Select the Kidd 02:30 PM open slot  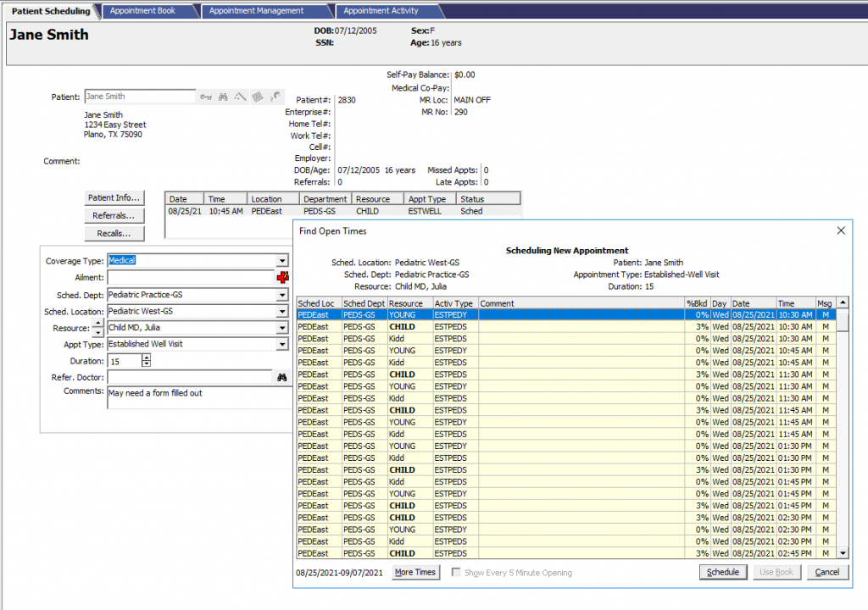click(566, 542)
